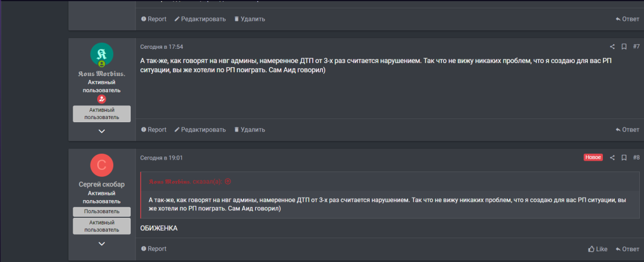Bookmark post #7

624,46
